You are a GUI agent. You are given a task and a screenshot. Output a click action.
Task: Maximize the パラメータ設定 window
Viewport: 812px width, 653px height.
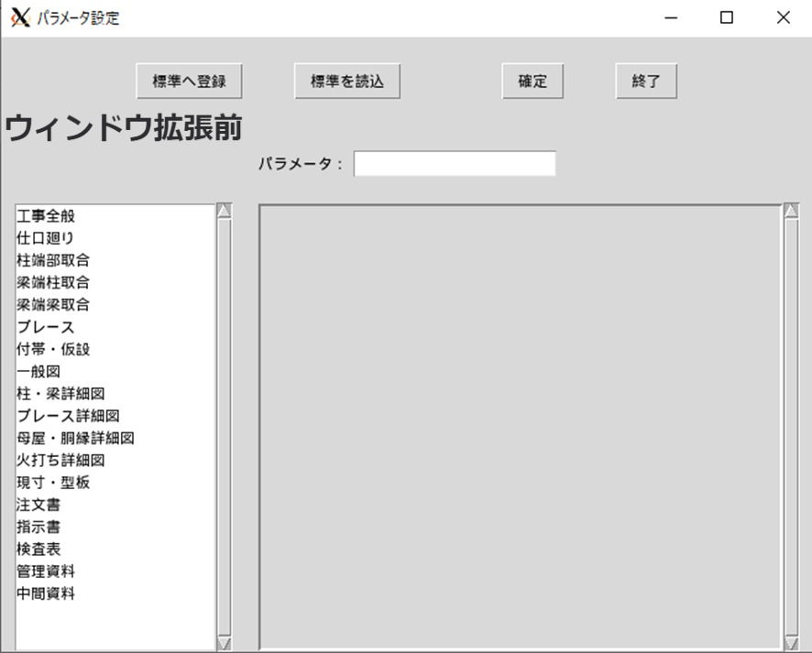click(727, 17)
